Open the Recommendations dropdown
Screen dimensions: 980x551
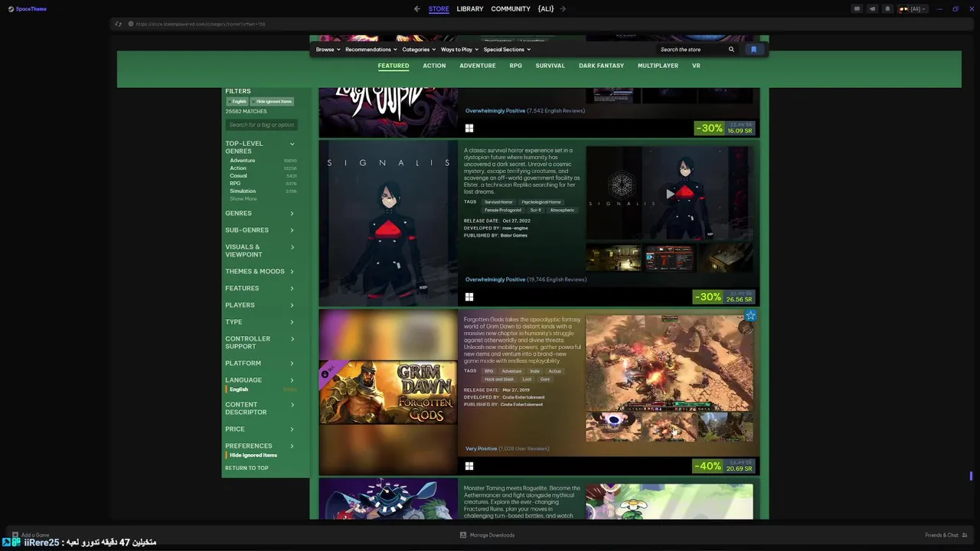(371, 50)
